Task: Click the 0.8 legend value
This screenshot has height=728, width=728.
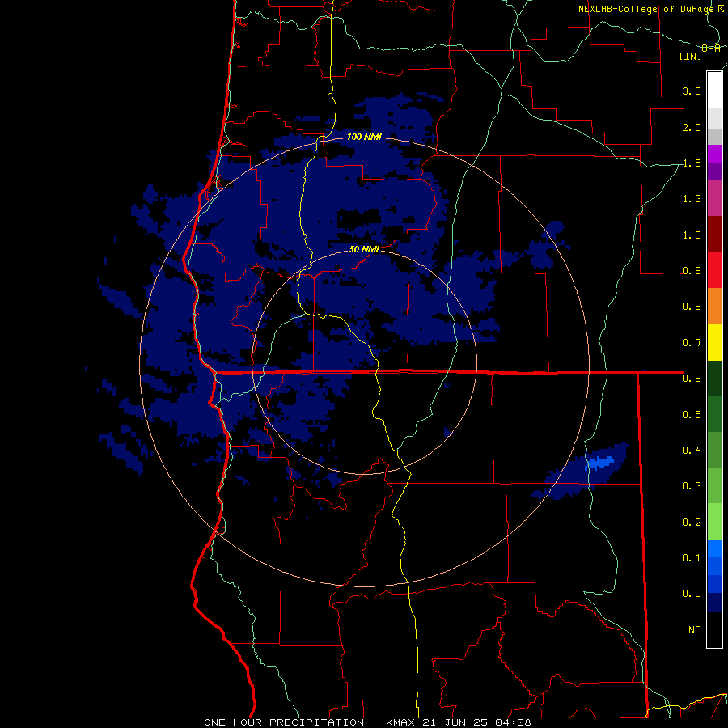Action: tap(692, 307)
